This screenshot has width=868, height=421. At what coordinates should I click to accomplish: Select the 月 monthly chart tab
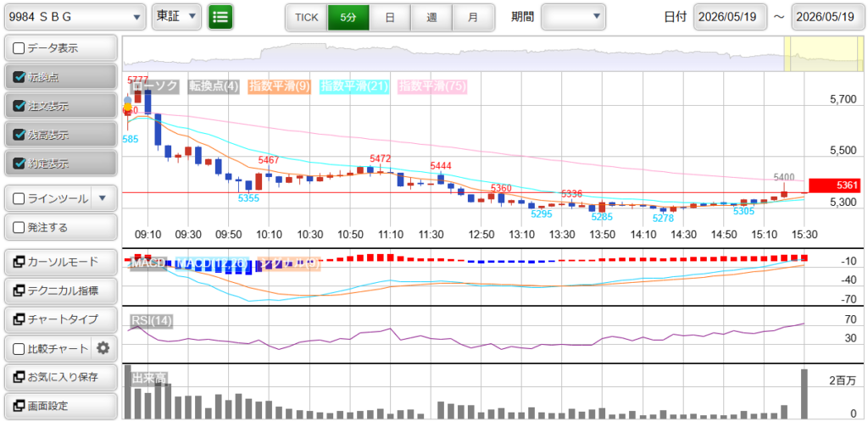[x=473, y=17]
